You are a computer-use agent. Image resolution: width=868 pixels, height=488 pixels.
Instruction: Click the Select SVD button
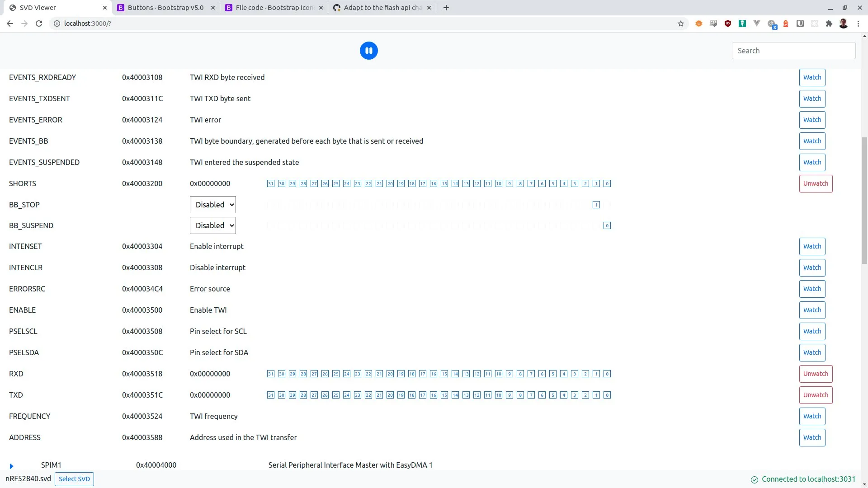pyautogui.click(x=74, y=479)
